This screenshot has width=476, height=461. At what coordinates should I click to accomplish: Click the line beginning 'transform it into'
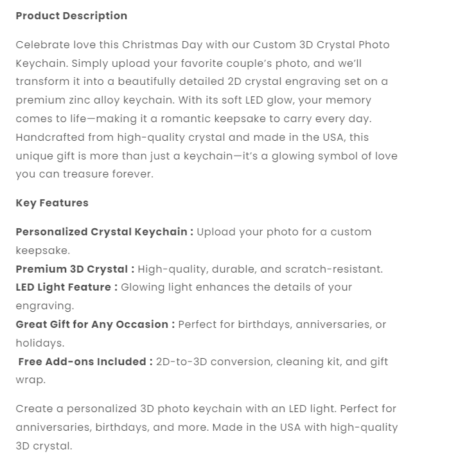pyautogui.click(x=202, y=82)
